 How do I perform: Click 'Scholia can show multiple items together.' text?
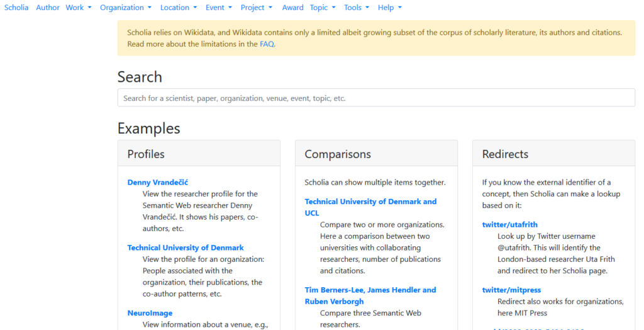(375, 182)
